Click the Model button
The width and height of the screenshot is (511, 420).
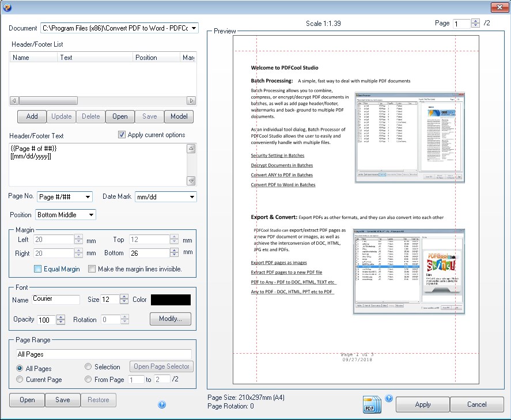(179, 116)
